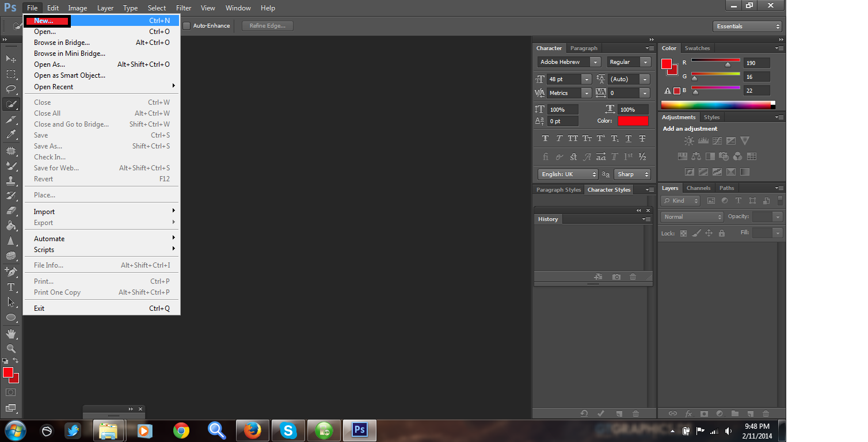Toggle Underline text style button
The height and width of the screenshot is (442, 868).
(x=629, y=139)
